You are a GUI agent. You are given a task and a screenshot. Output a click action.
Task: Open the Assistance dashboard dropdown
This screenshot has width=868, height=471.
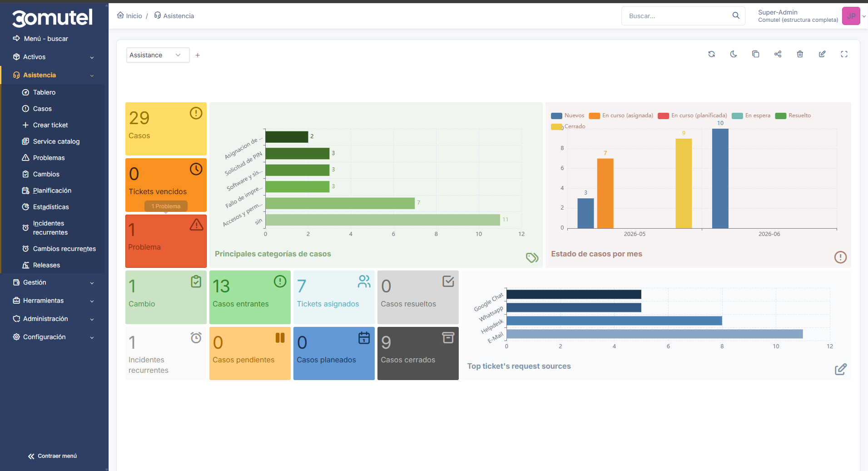pos(158,55)
